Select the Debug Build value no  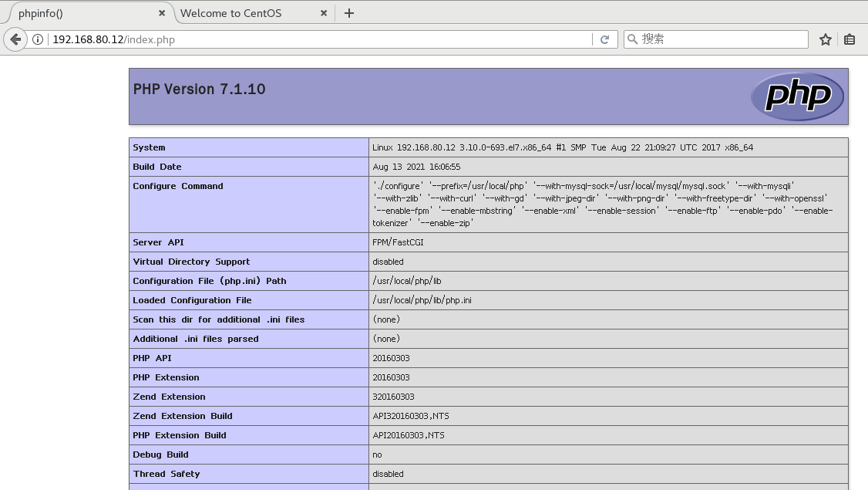pyautogui.click(x=377, y=455)
